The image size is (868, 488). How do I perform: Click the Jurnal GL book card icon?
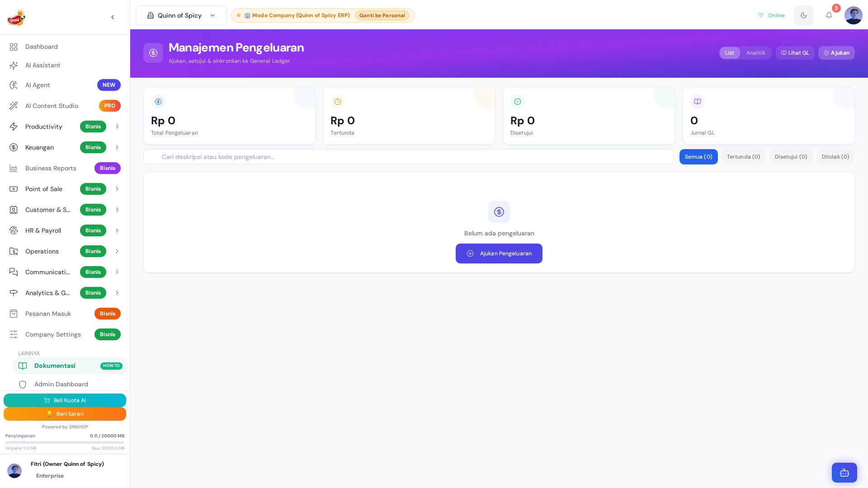pyautogui.click(x=698, y=102)
